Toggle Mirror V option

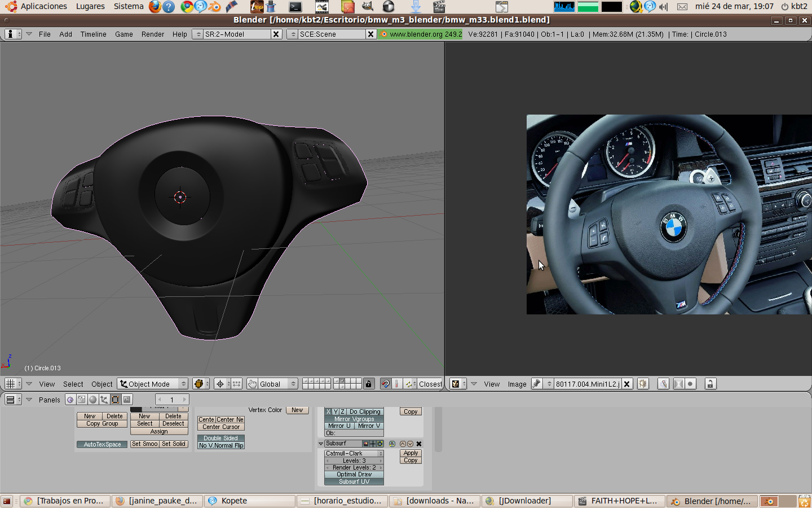tap(369, 426)
